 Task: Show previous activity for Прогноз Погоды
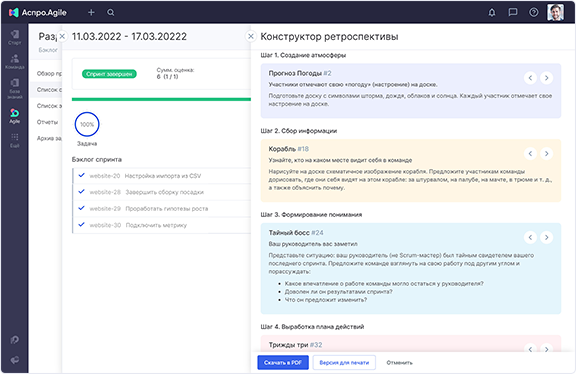click(x=530, y=78)
